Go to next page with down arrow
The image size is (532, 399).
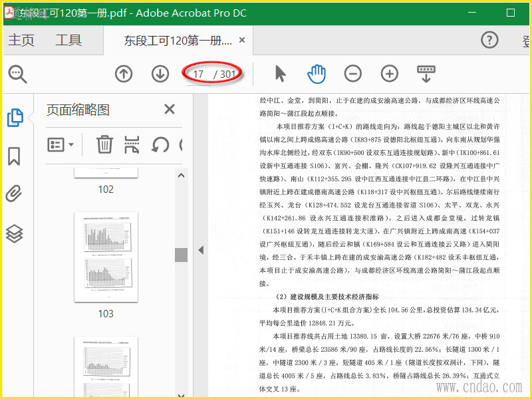[160, 74]
